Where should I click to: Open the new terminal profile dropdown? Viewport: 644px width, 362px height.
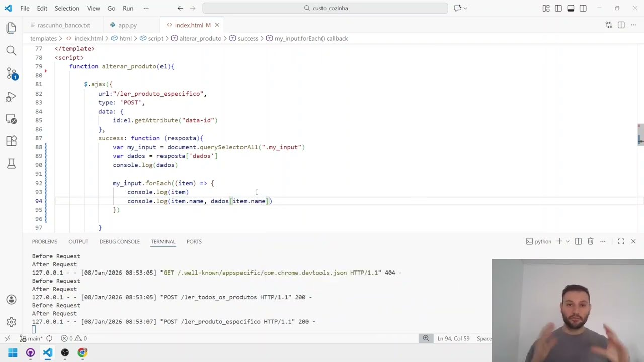click(567, 241)
